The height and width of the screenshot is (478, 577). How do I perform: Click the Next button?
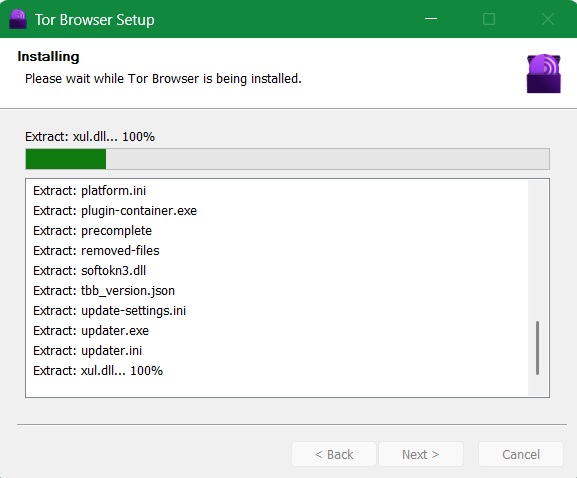click(421, 454)
